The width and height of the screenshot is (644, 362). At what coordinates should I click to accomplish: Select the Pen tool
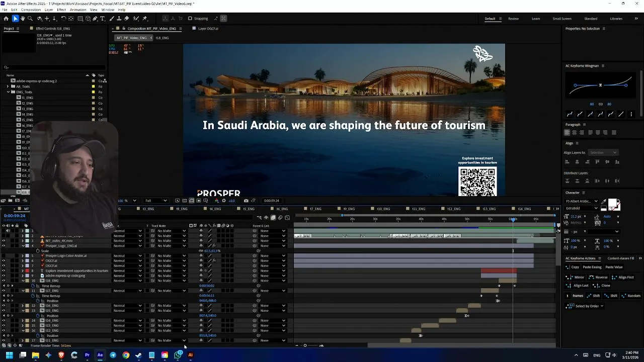click(95, 19)
